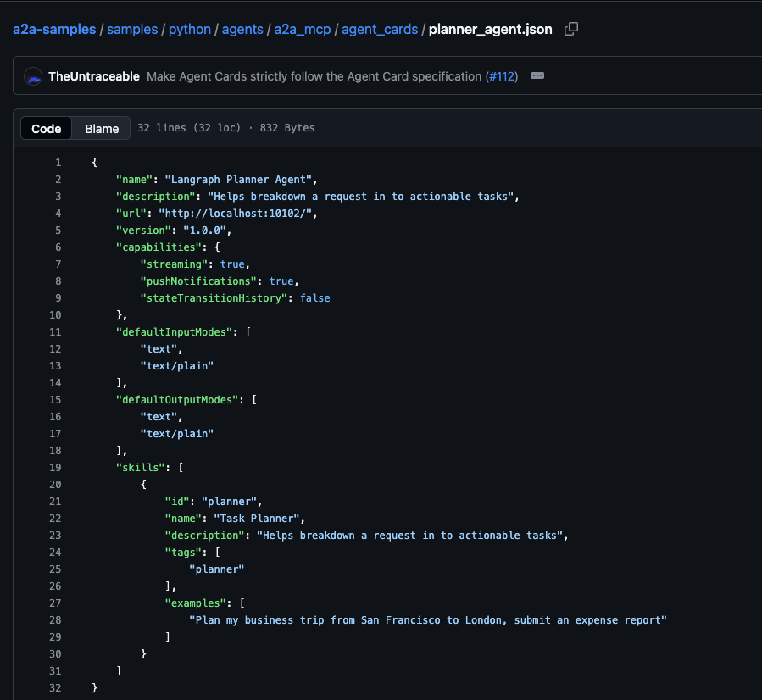This screenshot has height=700, width=762.
Task: Click planner_agent.json file name
Action: pyautogui.click(x=491, y=29)
